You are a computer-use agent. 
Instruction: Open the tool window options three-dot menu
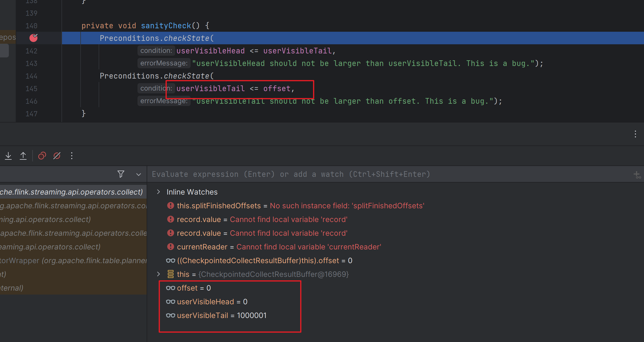(x=635, y=134)
